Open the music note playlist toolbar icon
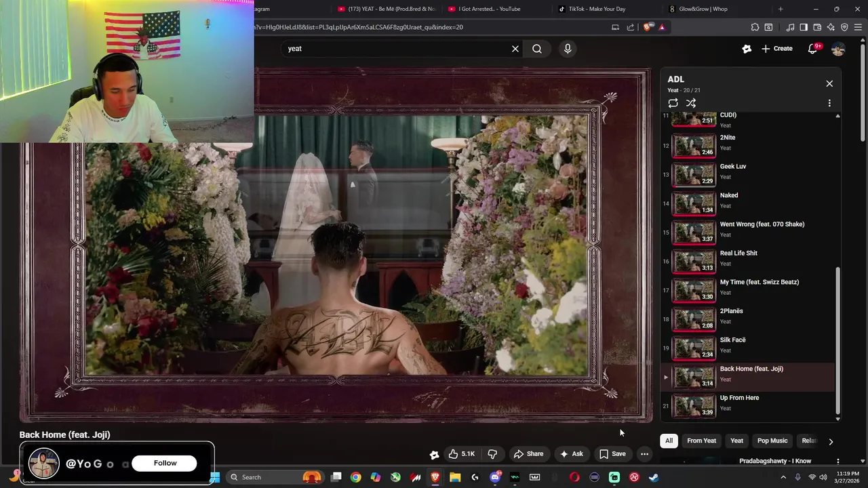Viewport: 868px width, 488px height. click(790, 27)
